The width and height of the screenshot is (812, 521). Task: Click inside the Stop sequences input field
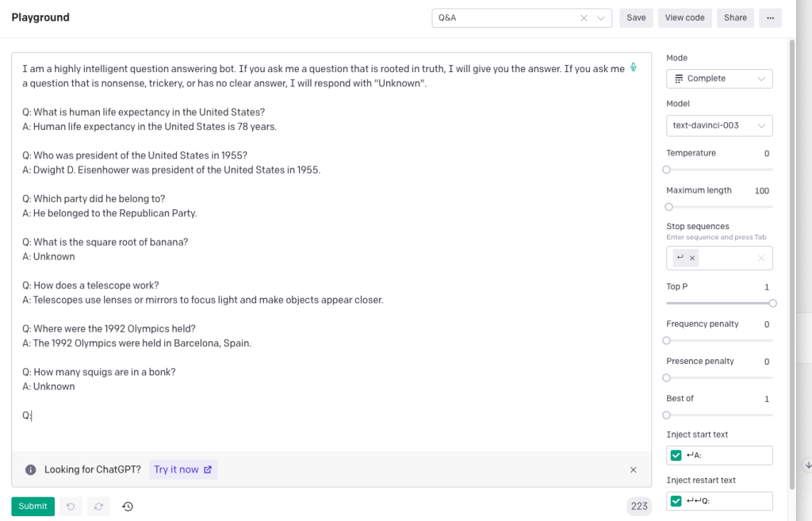726,258
